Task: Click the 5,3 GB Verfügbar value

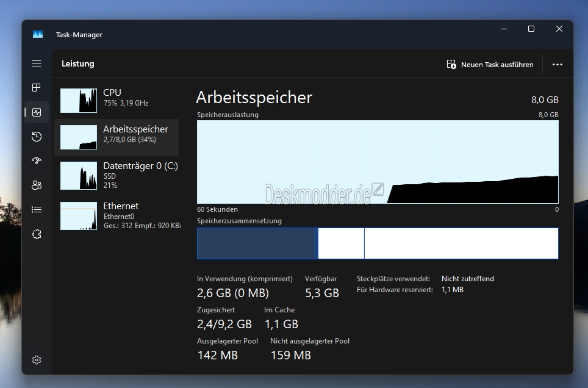Action: [x=322, y=293]
